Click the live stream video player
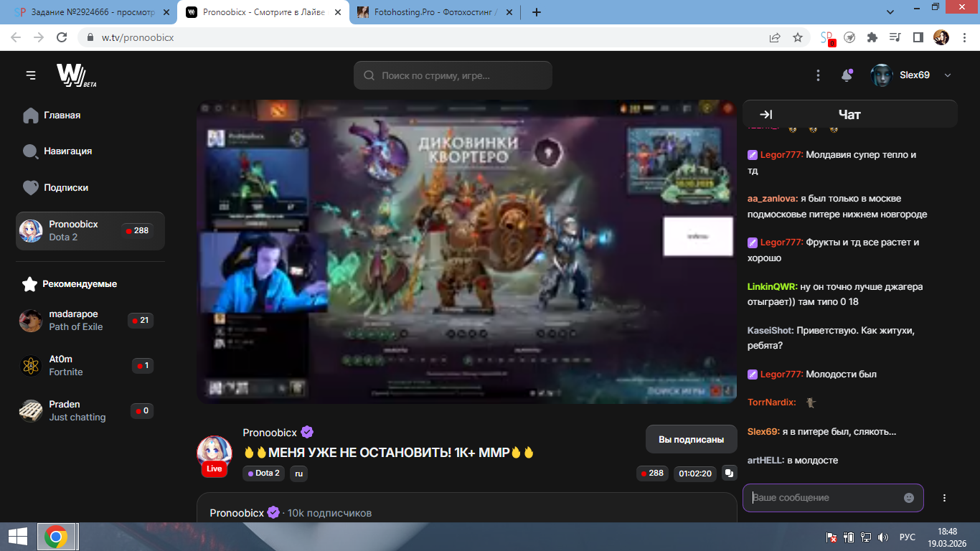This screenshot has height=551, width=980. [467, 252]
